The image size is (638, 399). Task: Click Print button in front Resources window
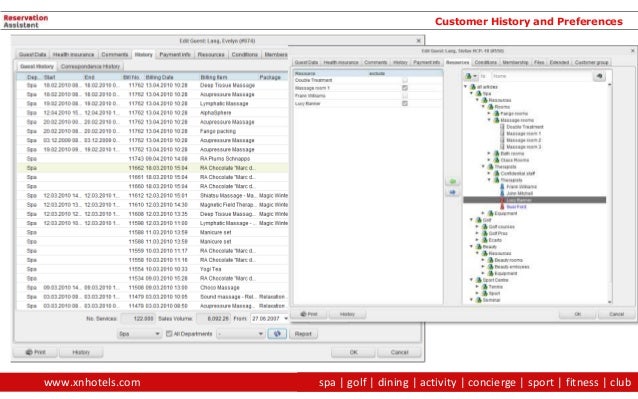(309, 314)
